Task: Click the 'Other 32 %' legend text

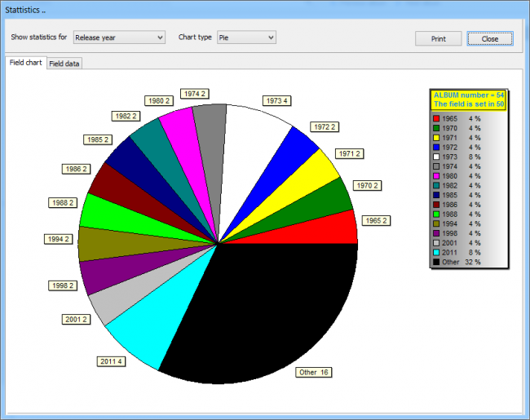Action: click(x=461, y=262)
